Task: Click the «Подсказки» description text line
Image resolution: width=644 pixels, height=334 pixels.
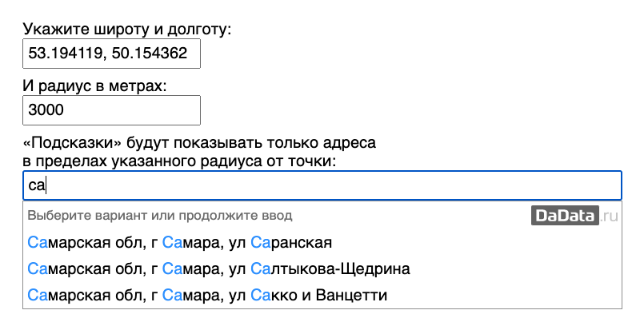Action: click(x=199, y=143)
